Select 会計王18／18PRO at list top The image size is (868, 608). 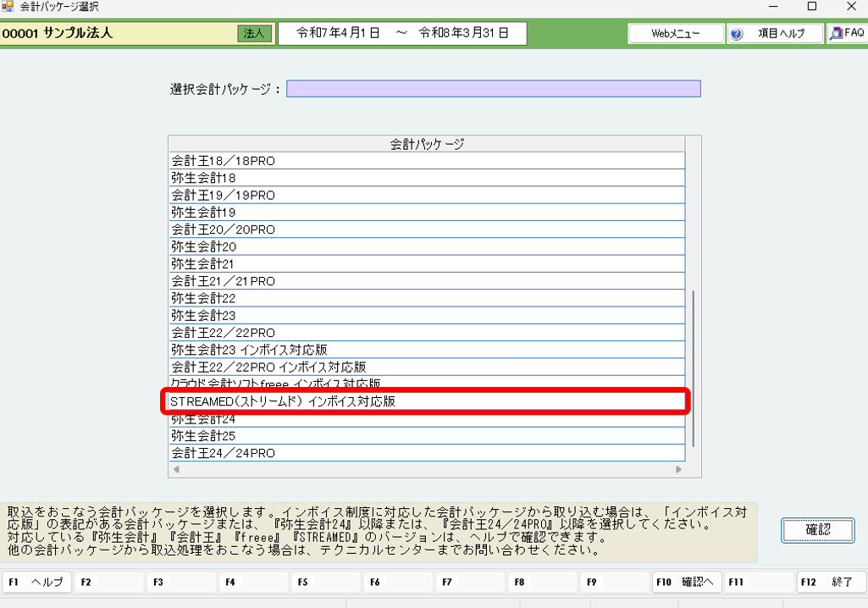[426, 161]
